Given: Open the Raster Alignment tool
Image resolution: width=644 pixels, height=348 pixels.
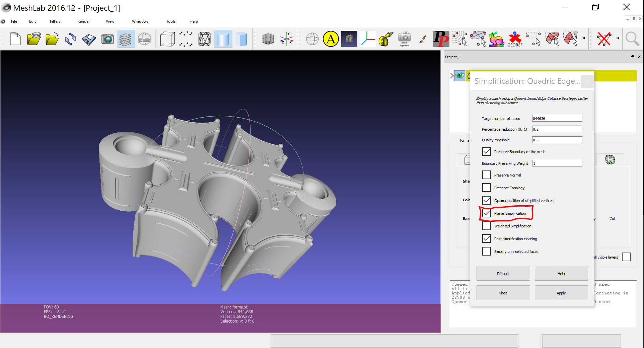Looking at the screenshot, I should tap(404, 39).
